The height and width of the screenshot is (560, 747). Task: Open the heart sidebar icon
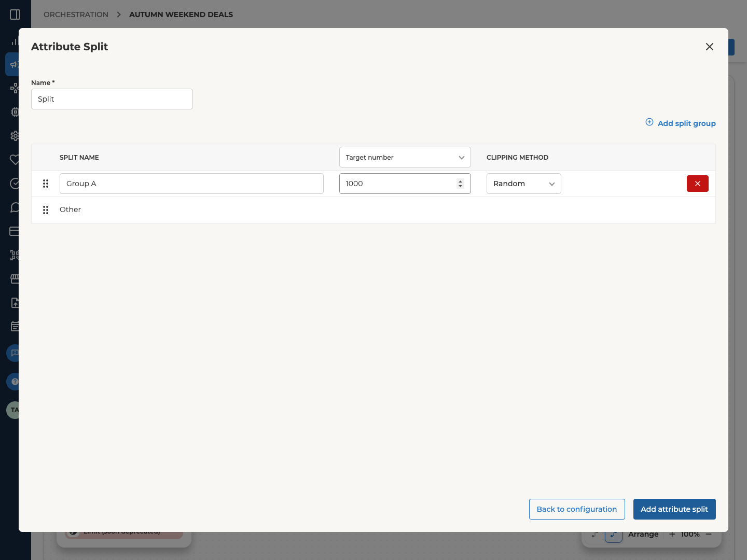point(14,160)
